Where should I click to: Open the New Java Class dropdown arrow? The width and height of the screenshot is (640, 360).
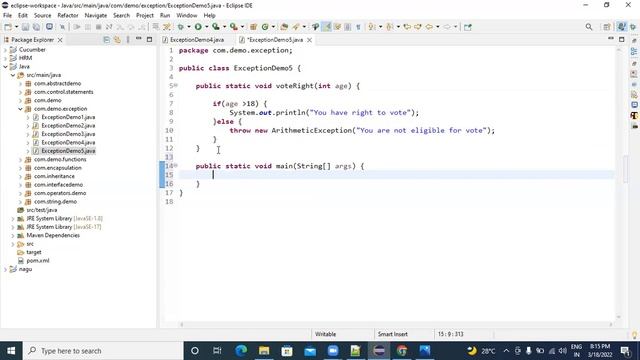[273, 27]
